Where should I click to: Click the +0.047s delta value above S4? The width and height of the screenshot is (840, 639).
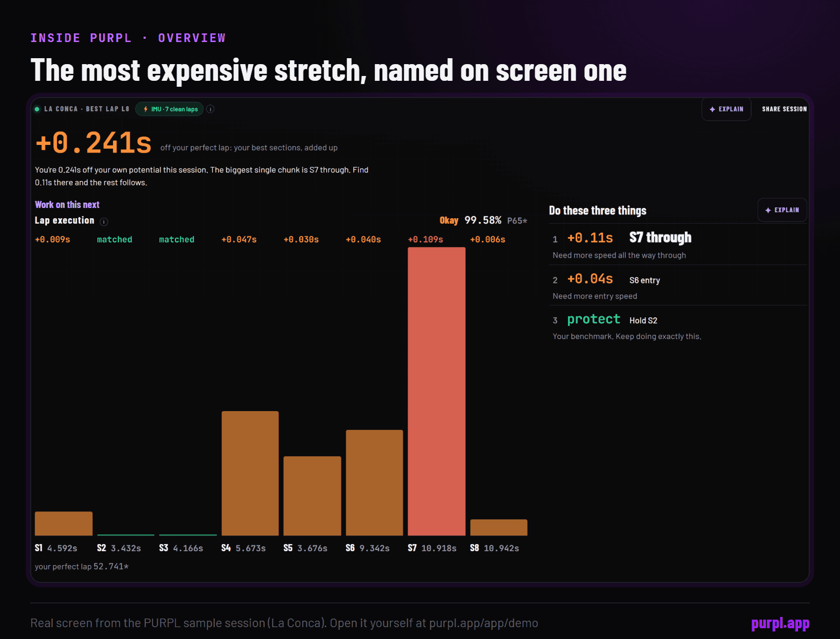click(x=239, y=239)
